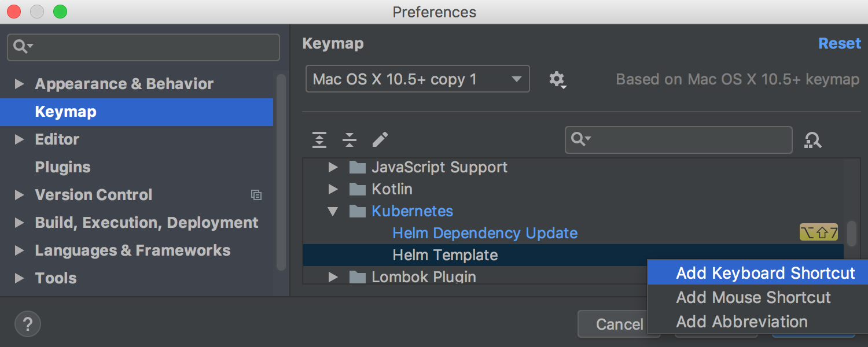Image resolution: width=868 pixels, height=347 pixels.
Task: Click the shortcut badge for Helm Dependency Update
Action: point(819,233)
